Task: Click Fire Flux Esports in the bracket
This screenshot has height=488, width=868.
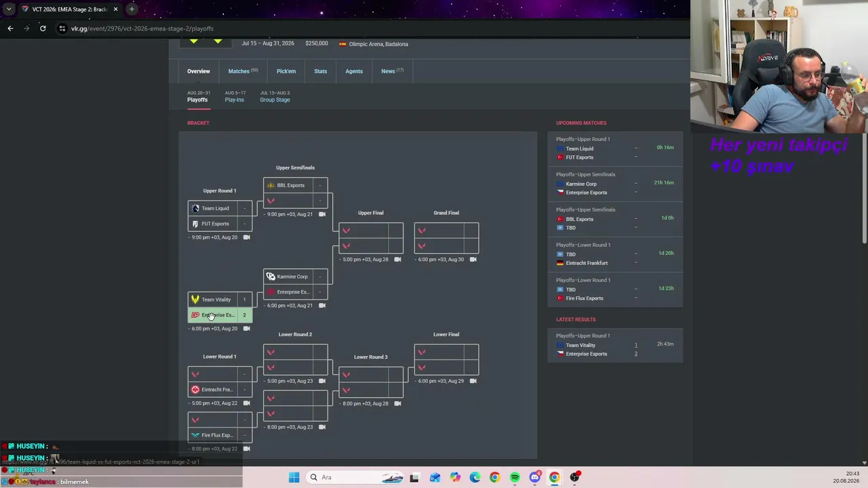Action: point(220,435)
